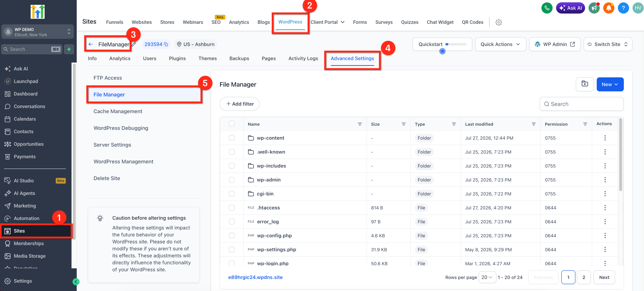
Task: Click the purple Ask AI button
Action: (570, 8)
